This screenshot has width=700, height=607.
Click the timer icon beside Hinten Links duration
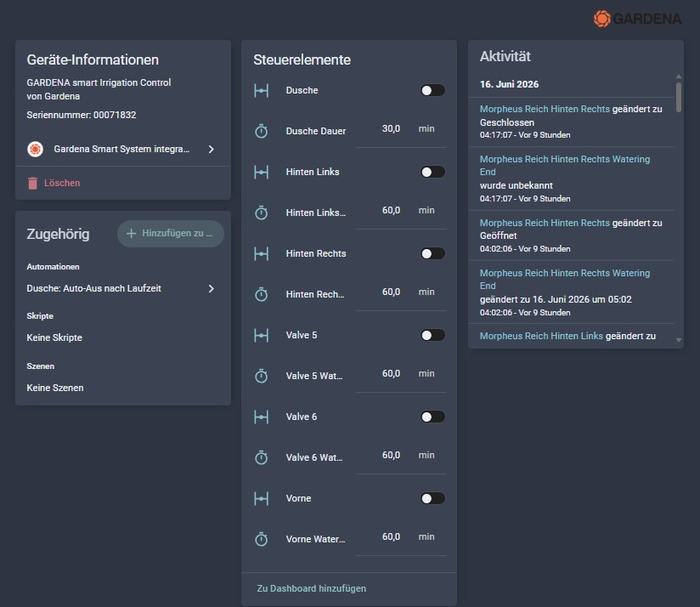(x=261, y=213)
